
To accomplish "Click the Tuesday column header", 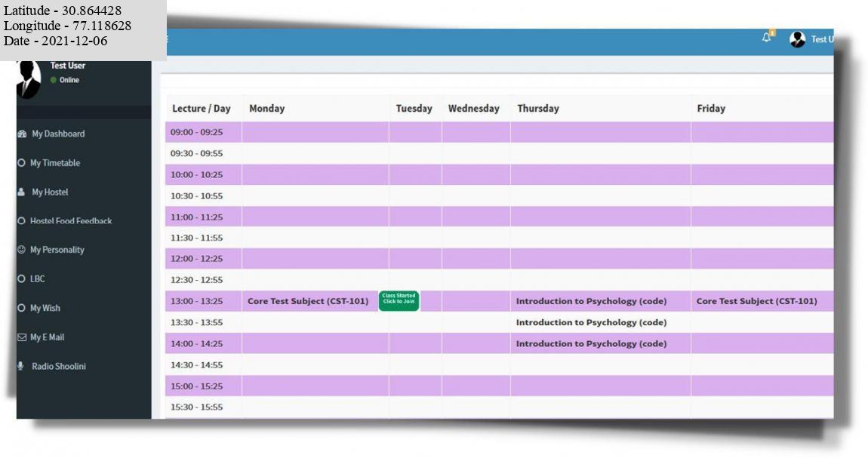I will (x=414, y=109).
